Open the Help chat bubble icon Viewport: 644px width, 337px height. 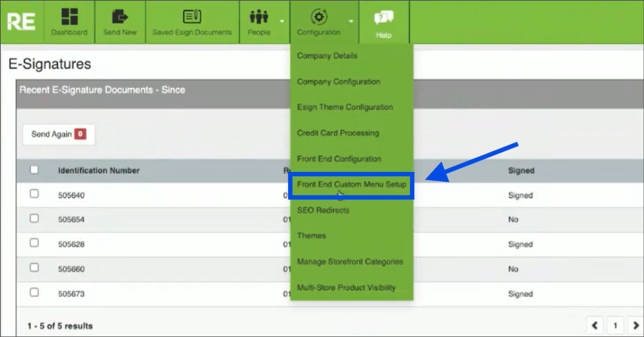(383, 18)
